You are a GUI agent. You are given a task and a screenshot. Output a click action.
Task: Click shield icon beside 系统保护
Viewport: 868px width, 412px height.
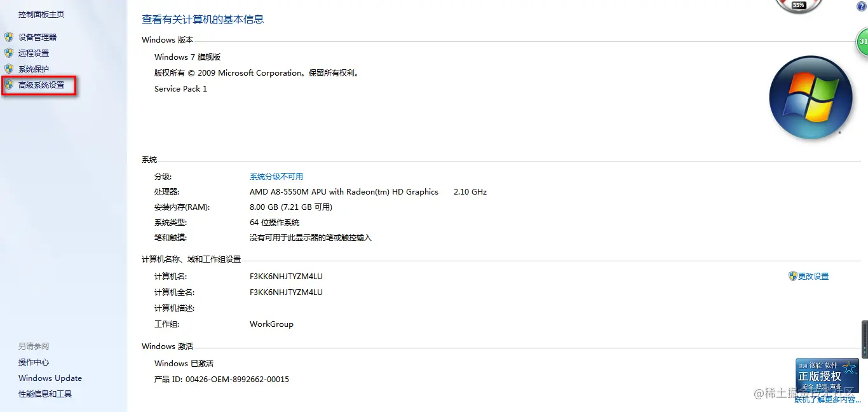(x=9, y=69)
